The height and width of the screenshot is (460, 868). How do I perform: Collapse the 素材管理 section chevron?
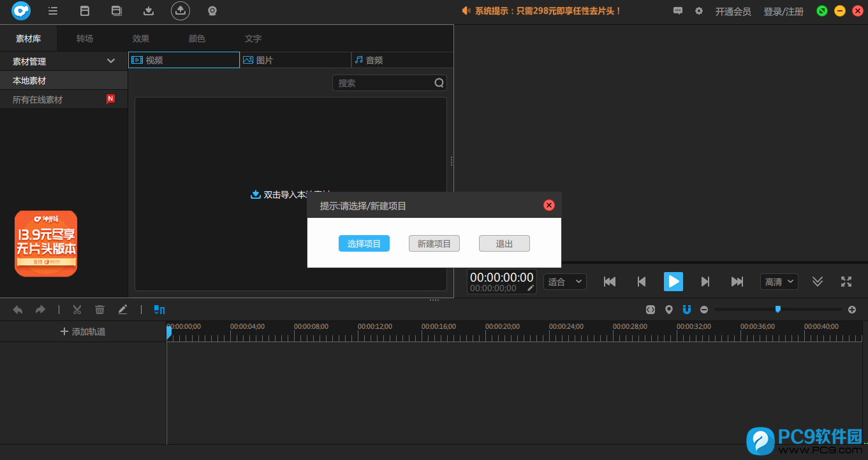111,61
